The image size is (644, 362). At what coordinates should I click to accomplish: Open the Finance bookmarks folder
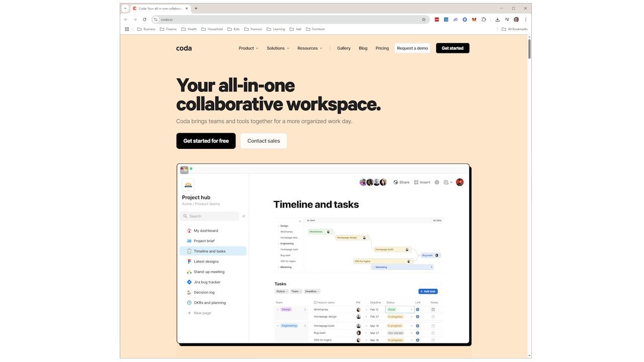pyautogui.click(x=168, y=29)
